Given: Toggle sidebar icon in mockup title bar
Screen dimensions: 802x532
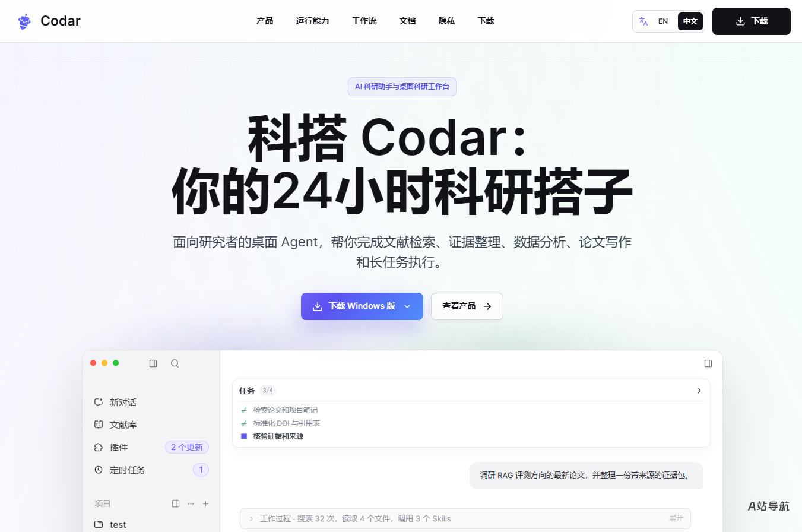Looking at the screenshot, I should click(153, 363).
